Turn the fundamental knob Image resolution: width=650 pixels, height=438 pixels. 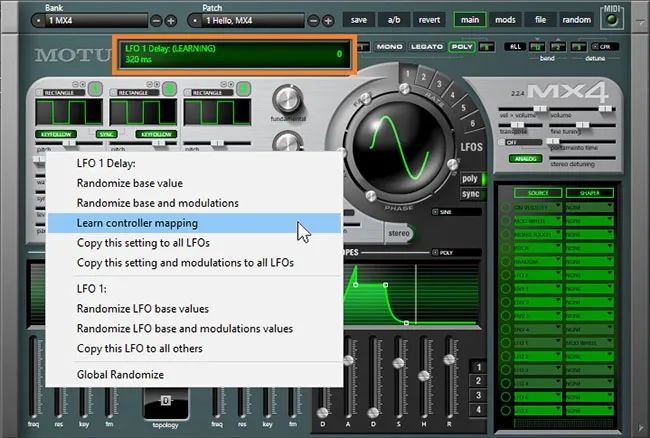tap(287, 99)
